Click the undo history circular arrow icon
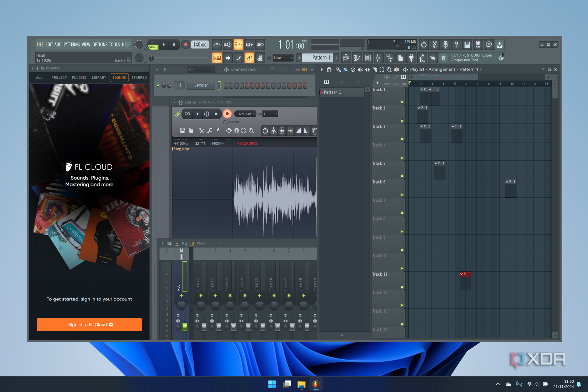The width and height of the screenshot is (588, 392). point(424,45)
